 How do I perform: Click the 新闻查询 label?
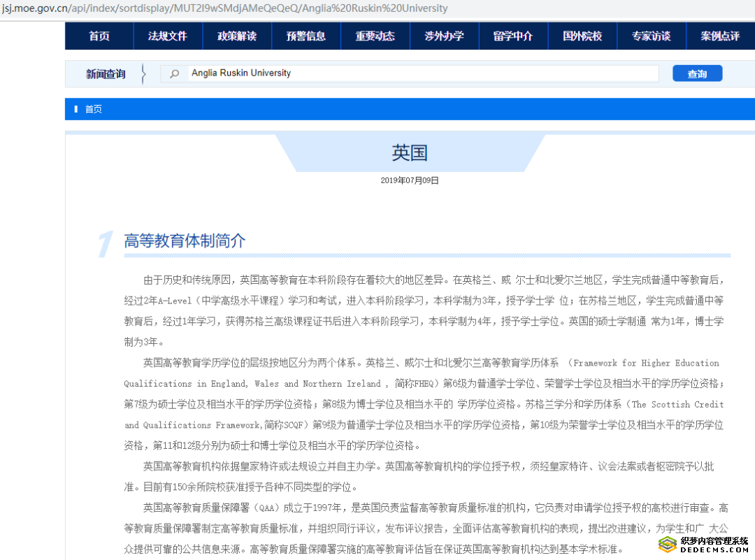106,73
